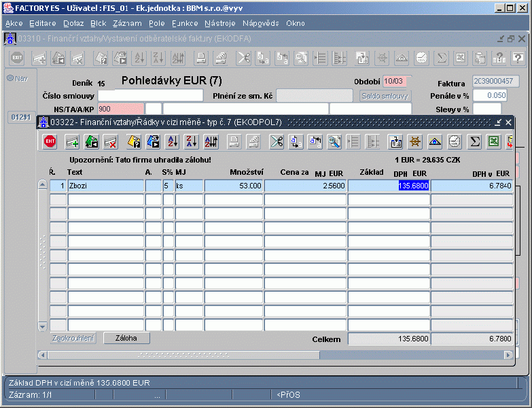Viewport: 532px width, 408px height.
Task: Click the form detail icon in EKODPOL7 toolbar
Action: coord(395,141)
